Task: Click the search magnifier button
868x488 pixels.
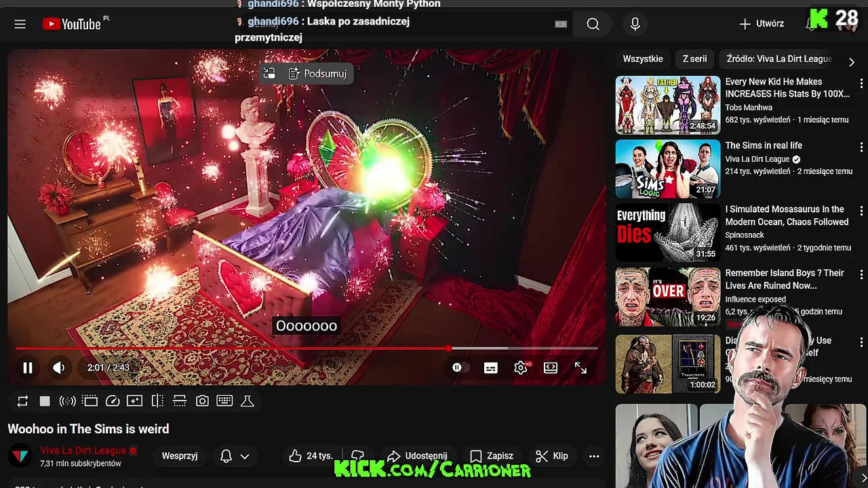Action: point(593,24)
